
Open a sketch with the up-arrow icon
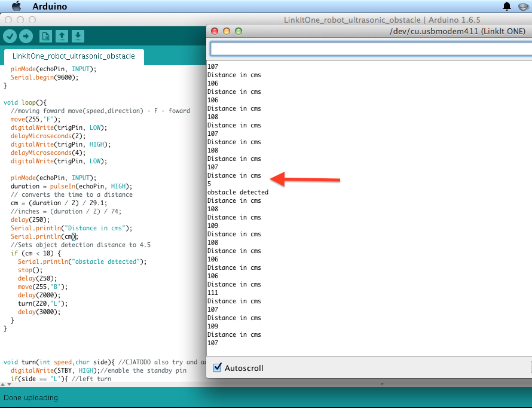62,36
